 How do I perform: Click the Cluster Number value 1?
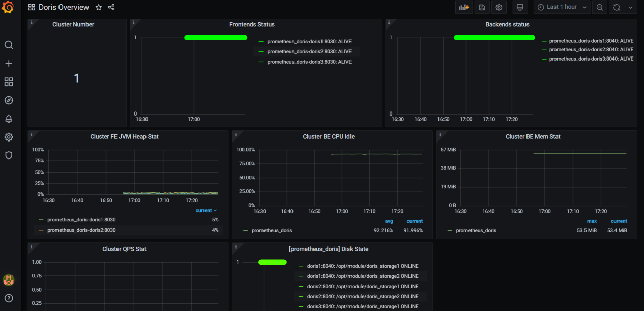coord(77,78)
